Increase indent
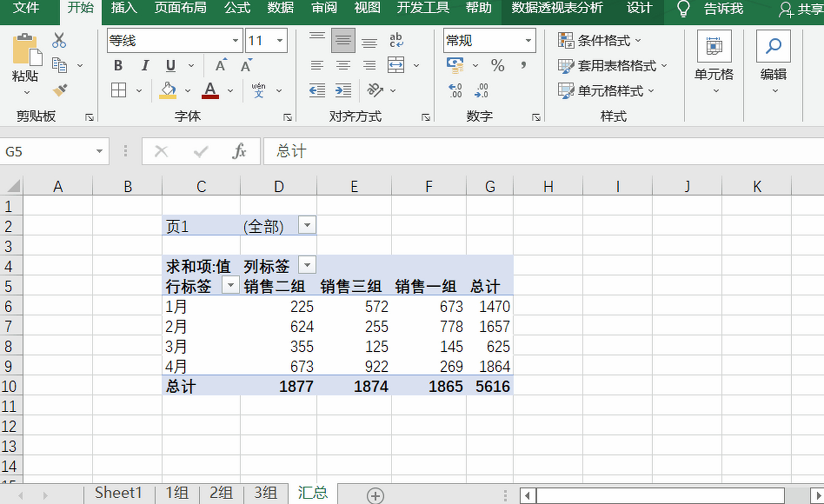 point(343,91)
